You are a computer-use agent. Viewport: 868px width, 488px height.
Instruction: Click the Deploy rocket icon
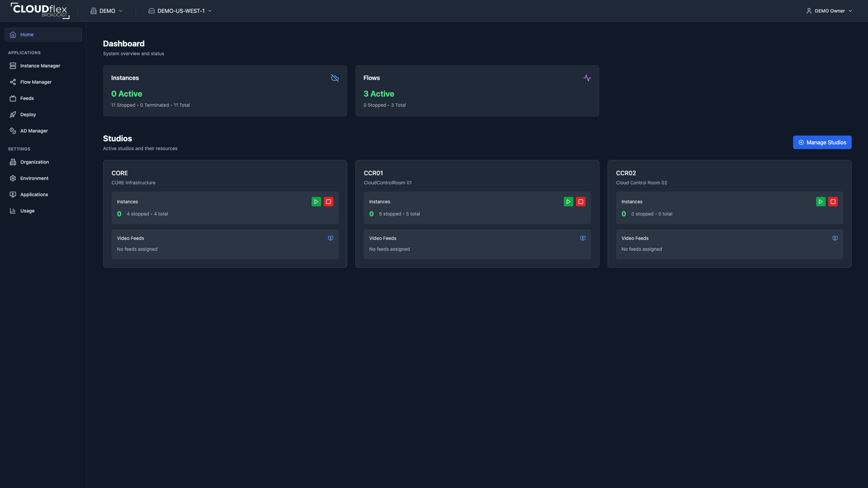click(x=13, y=115)
